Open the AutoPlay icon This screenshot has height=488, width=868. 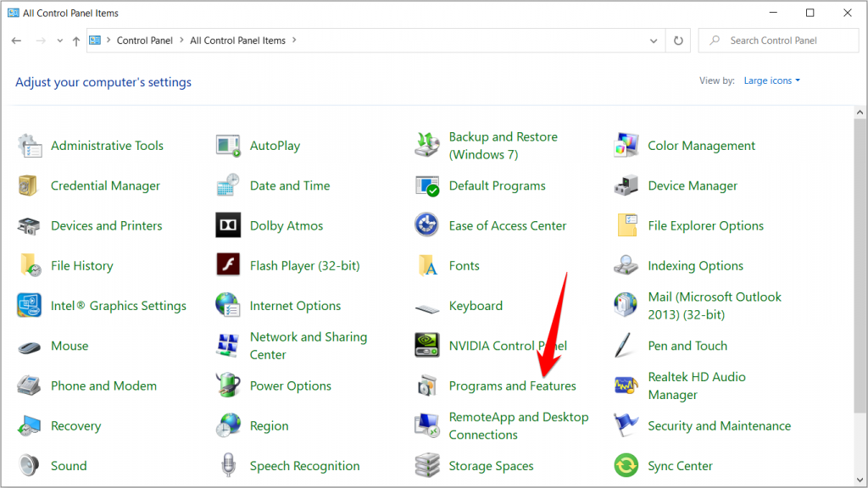(x=228, y=146)
